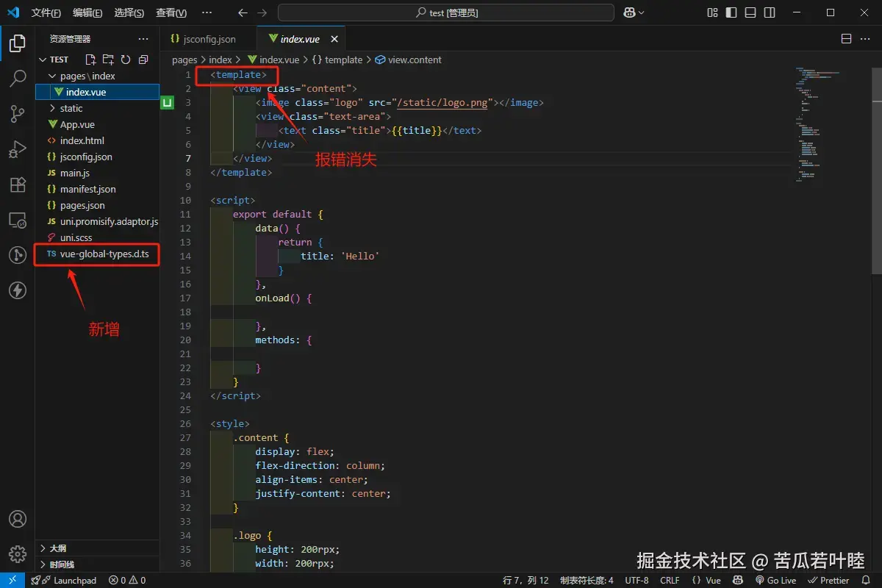Open the Accounts menu icon

(18, 519)
